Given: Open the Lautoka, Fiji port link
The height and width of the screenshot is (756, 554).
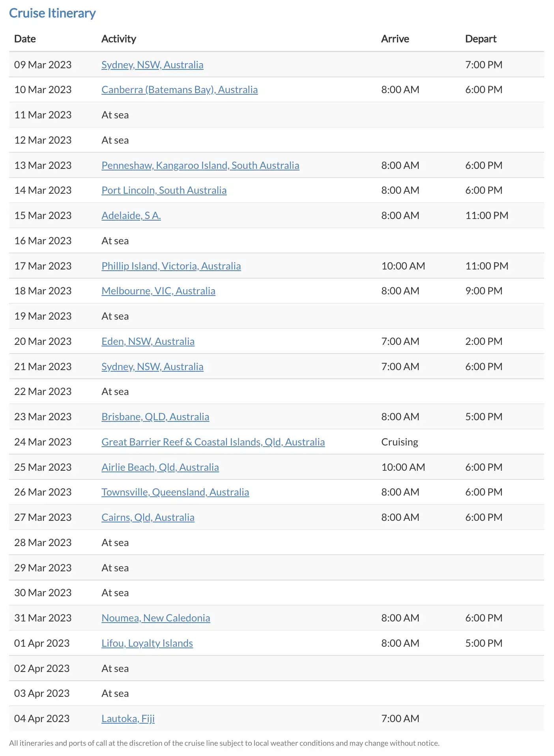Looking at the screenshot, I should pos(128,719).
